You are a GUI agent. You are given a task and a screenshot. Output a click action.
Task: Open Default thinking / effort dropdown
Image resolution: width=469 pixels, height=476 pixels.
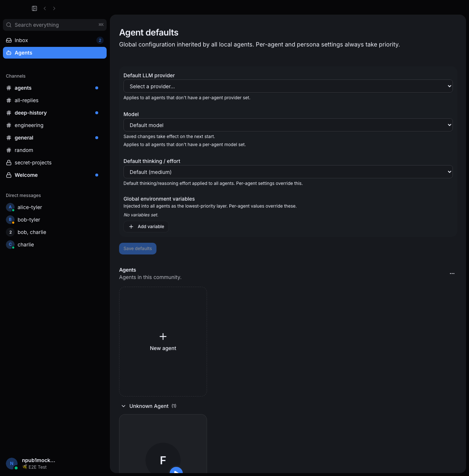point(288,172)
